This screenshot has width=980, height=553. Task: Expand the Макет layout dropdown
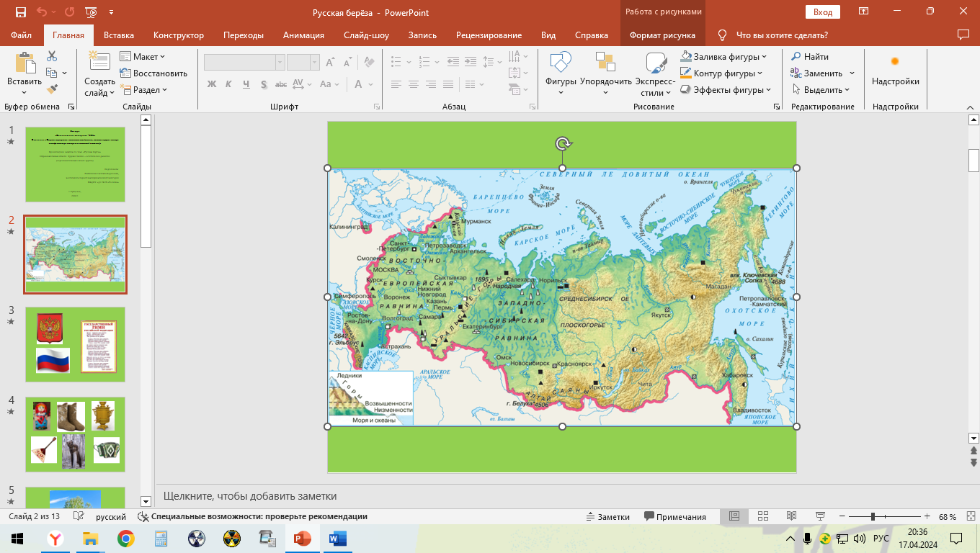point(143,57)
